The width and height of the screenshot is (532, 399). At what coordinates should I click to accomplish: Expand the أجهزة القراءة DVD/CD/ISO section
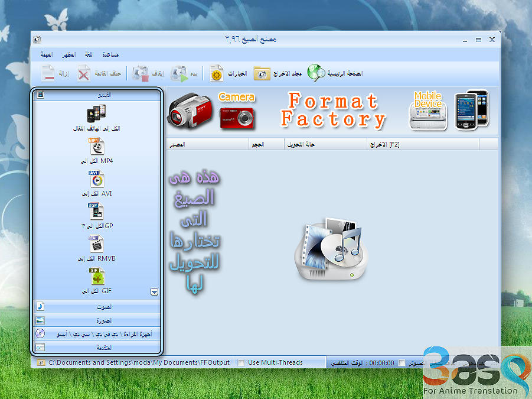pos(97,334)
